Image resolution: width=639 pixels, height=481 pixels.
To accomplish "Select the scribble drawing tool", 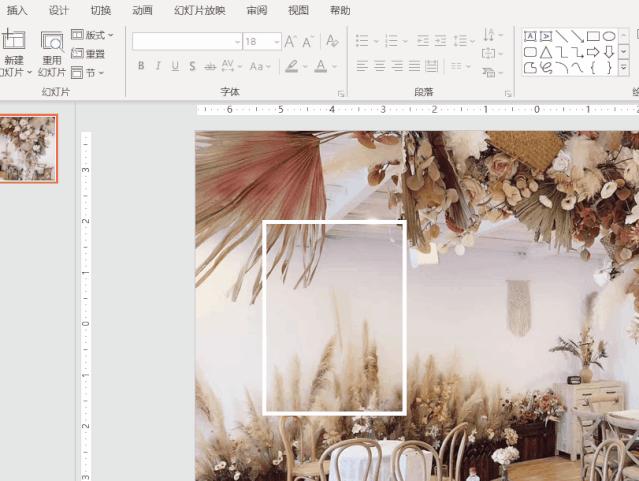I will [546, 68].
